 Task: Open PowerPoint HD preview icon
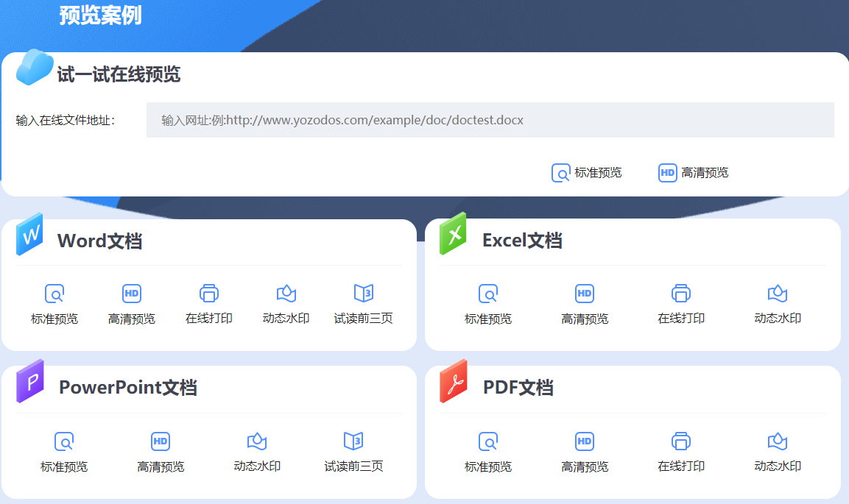pyautogui.click(x=161, y=441)
